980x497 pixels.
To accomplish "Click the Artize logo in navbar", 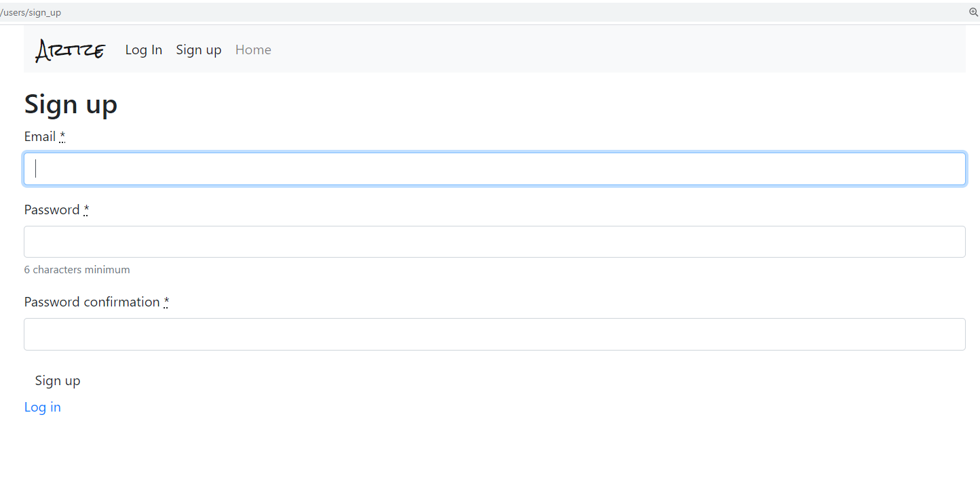I will coord(71,50).
